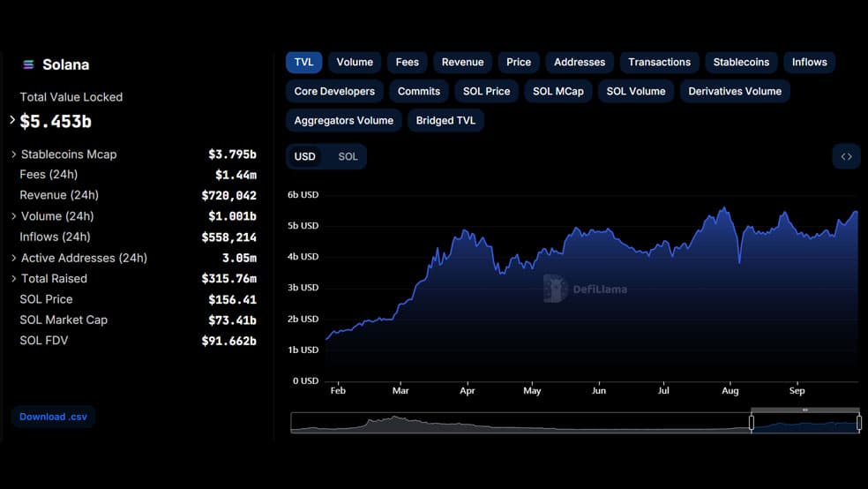Click the early gray part of timeline overview
Viewport: 868px width, 489px height.
coord(520,423)
